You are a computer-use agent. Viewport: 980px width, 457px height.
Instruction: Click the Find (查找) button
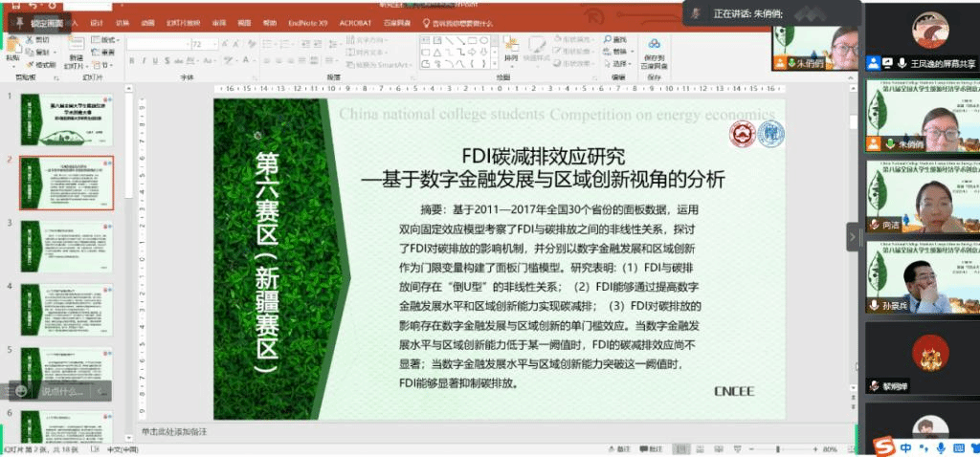tap(615, 40)
